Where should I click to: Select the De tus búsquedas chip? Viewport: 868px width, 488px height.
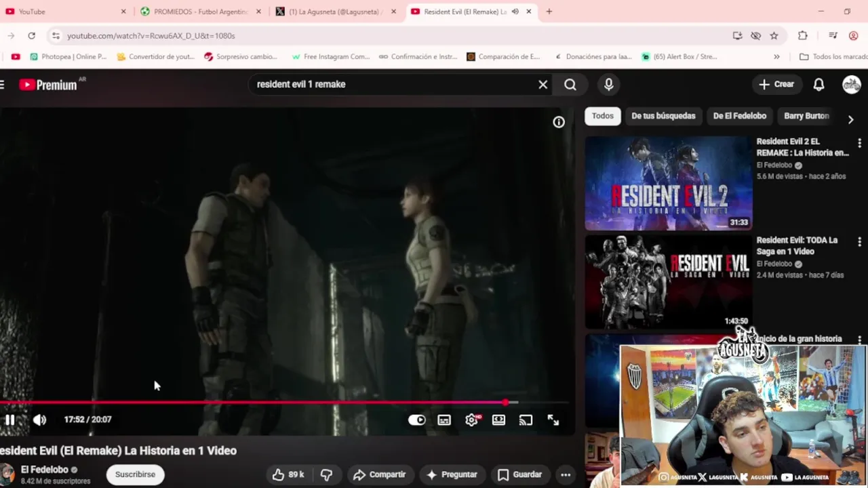(663, 116)
